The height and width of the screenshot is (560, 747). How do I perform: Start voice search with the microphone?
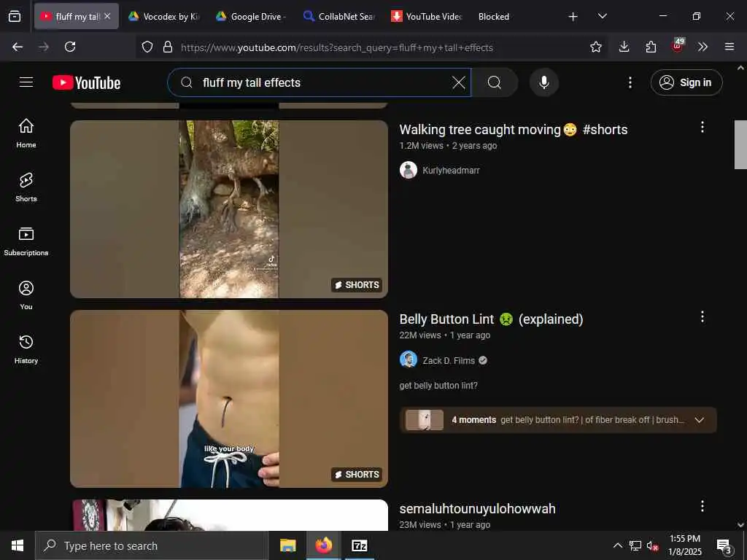544,82
